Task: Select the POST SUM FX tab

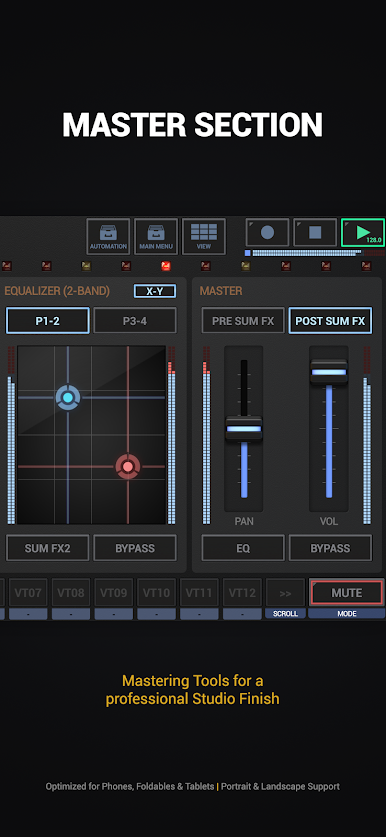Action: [330, 320]
